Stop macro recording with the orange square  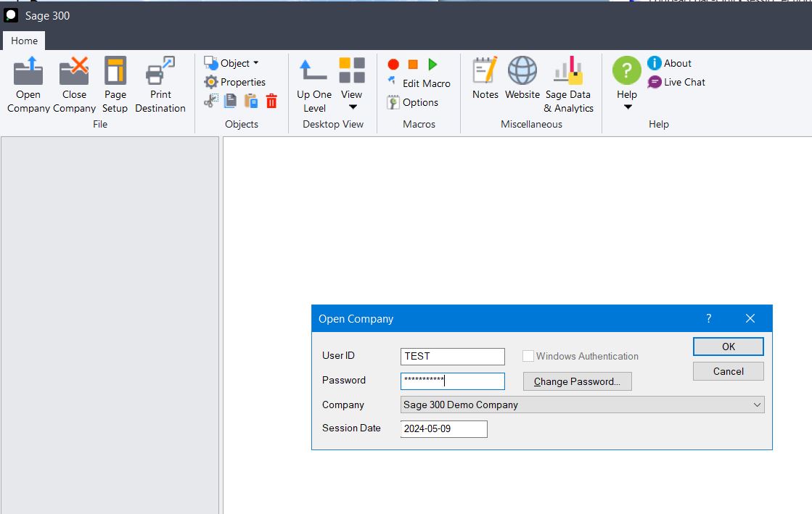413,65
